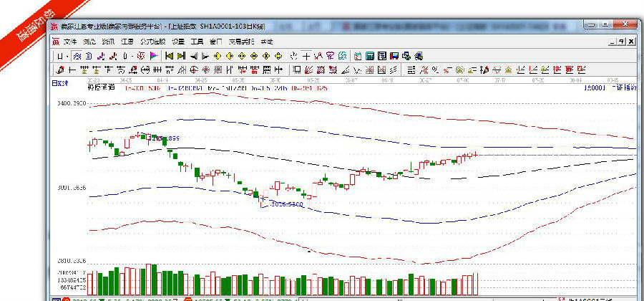Open the 设置 menu
Viewport: 644px width, 301px height.
(178, 42)
